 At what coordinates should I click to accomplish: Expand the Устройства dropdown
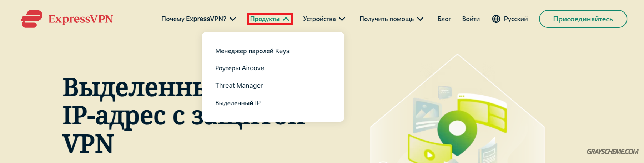click(x=324, y=19)
